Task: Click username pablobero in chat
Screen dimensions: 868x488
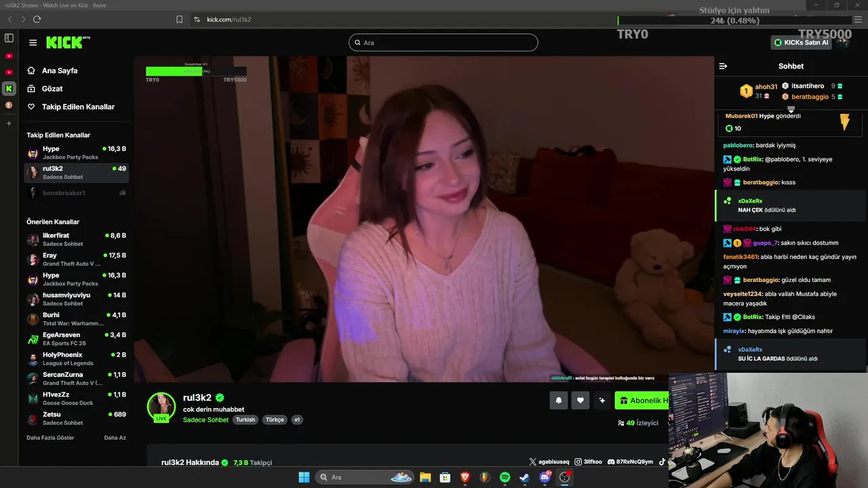Action: click(738, 145)
